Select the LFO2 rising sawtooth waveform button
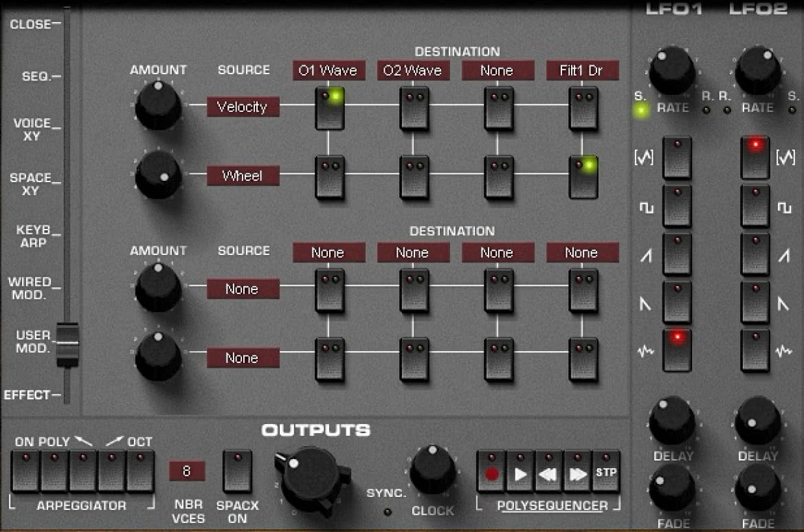804x532 pixels. 755,254
